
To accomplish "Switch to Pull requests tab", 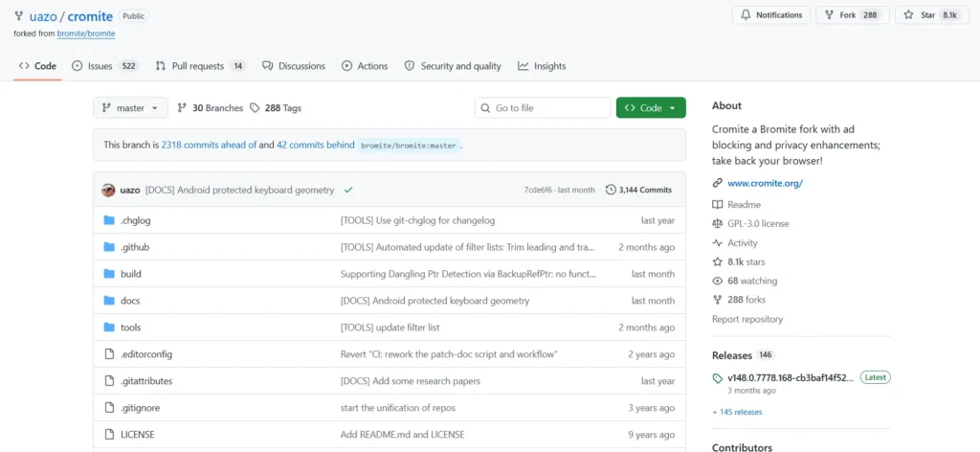I will point(200,66).
